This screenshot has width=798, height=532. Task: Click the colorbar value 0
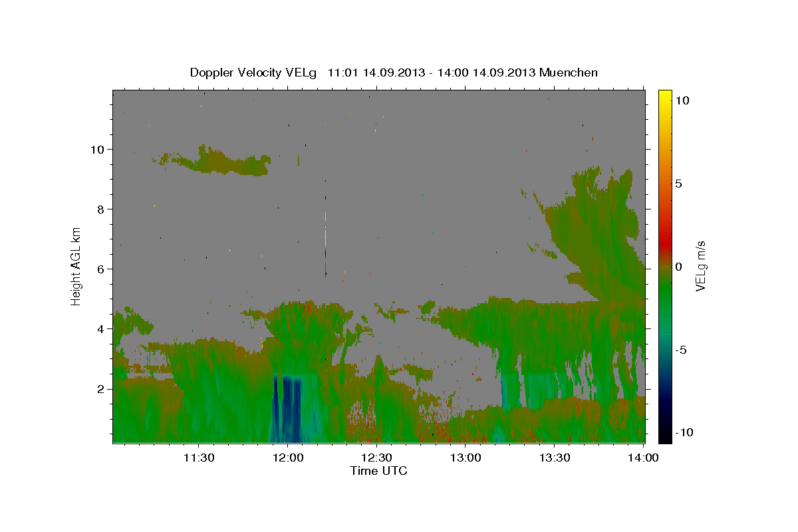(x=678, y=267)
